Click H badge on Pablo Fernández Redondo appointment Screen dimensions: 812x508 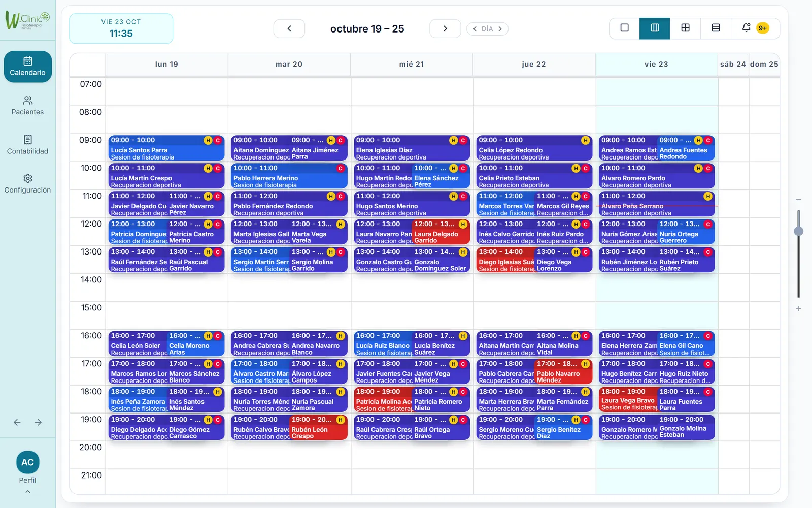pos(331,196)
